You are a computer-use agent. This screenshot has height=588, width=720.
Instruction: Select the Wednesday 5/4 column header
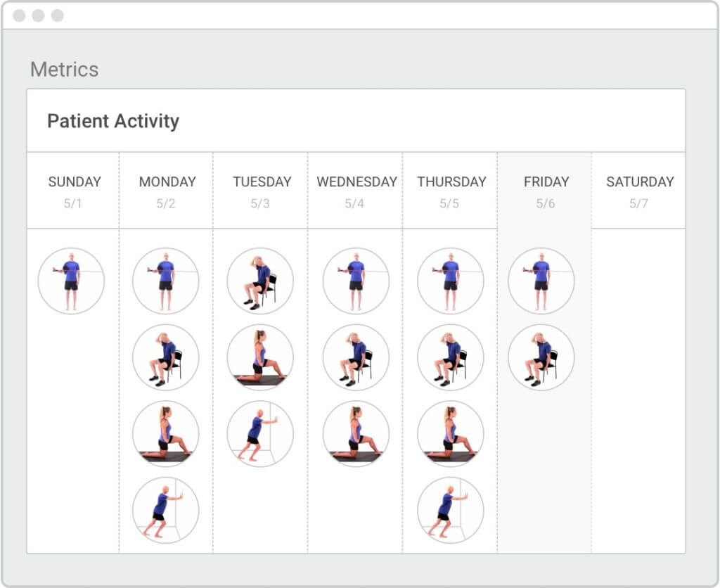click(x=356, y=191)
